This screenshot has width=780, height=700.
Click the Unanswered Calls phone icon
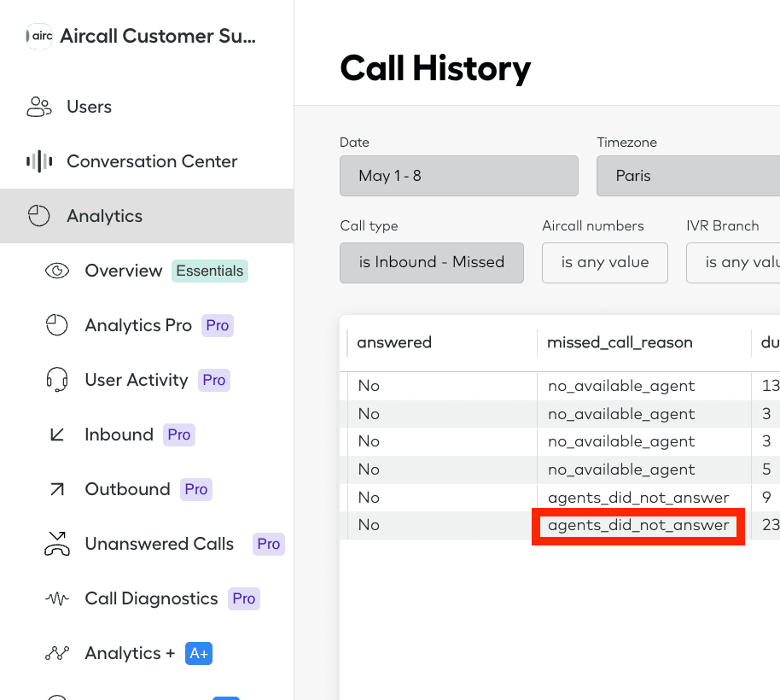57,544
